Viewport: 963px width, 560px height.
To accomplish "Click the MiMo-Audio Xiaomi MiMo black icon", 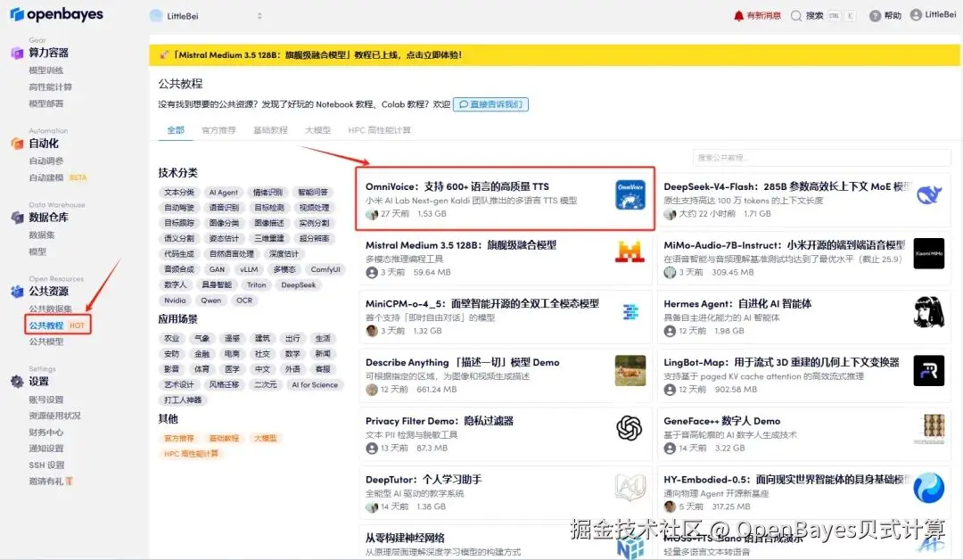I will tap(928, 253).
